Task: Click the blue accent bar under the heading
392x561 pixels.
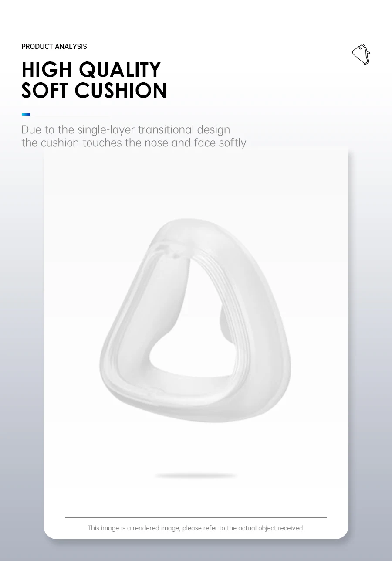Action: 26,115
